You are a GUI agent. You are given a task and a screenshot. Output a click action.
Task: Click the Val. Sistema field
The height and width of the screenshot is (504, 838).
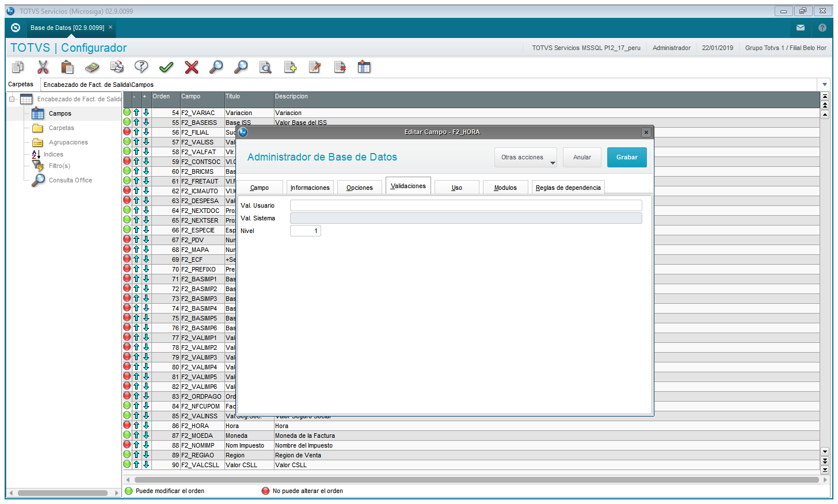[466, 218]
